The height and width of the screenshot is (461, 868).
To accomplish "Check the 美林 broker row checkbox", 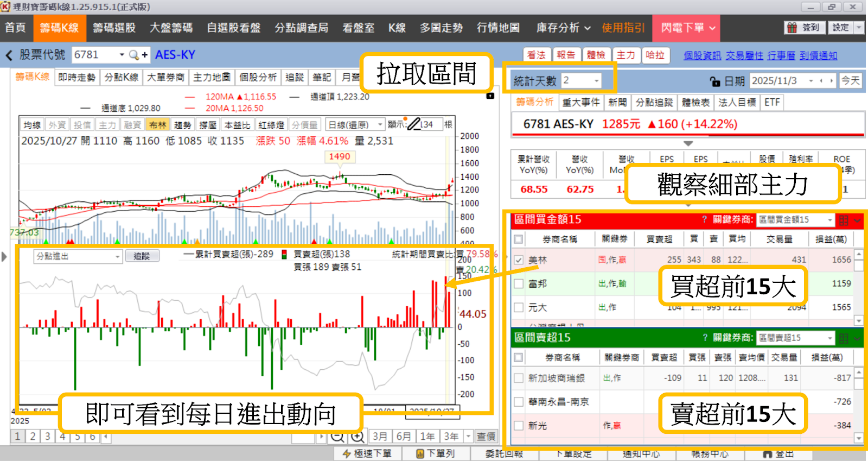I will 519,260.
